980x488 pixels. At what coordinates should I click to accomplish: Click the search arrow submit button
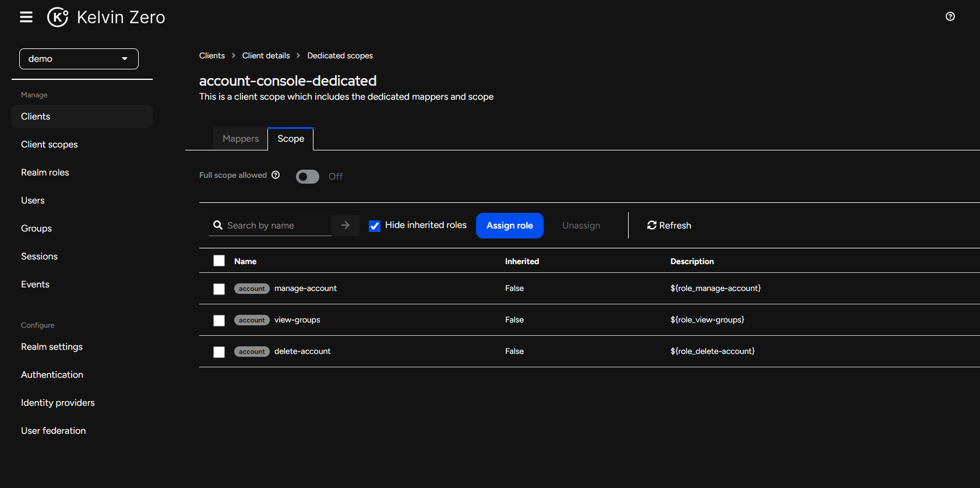[346, 225]
